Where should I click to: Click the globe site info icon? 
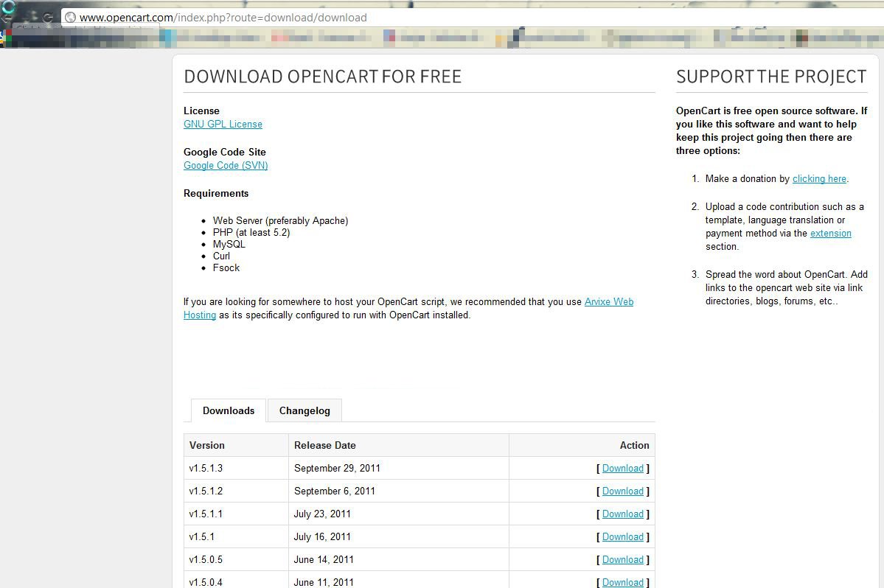[x=70, y=17]
